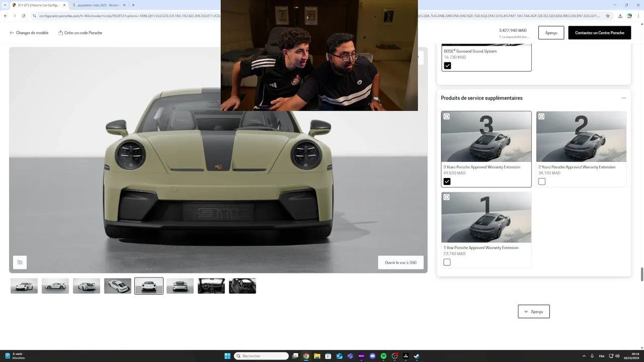Open the tab search dropdown arrow
Image resolution: width=644 pixels, height=362 pixels.
coord(5,5)
